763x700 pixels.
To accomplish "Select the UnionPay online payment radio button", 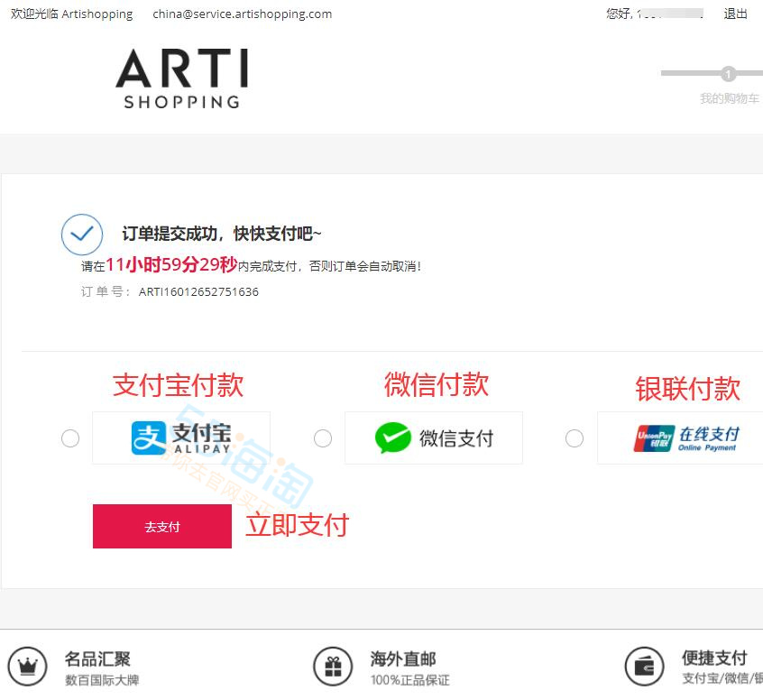I will (x=575, y=438).
